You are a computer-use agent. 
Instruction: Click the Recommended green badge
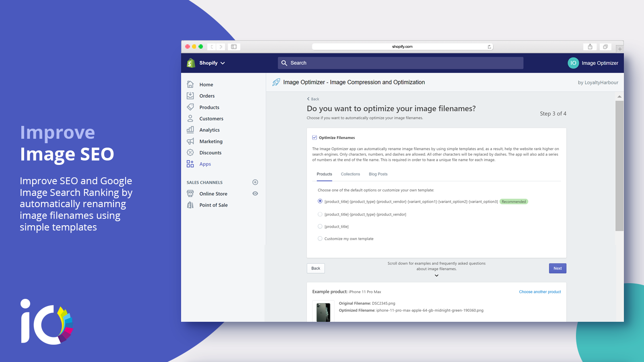pyautogui.click(x=514, y=202)
